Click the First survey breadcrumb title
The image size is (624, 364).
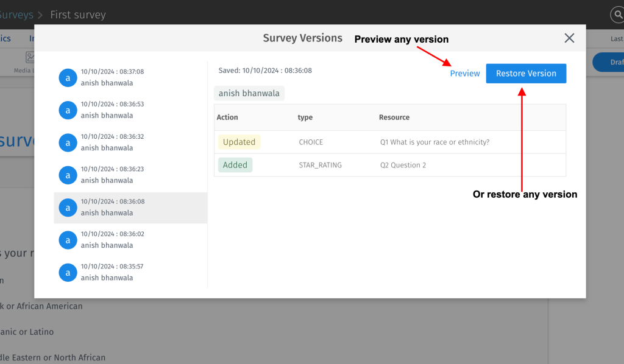pyautogui.click(x=78, y=15)
